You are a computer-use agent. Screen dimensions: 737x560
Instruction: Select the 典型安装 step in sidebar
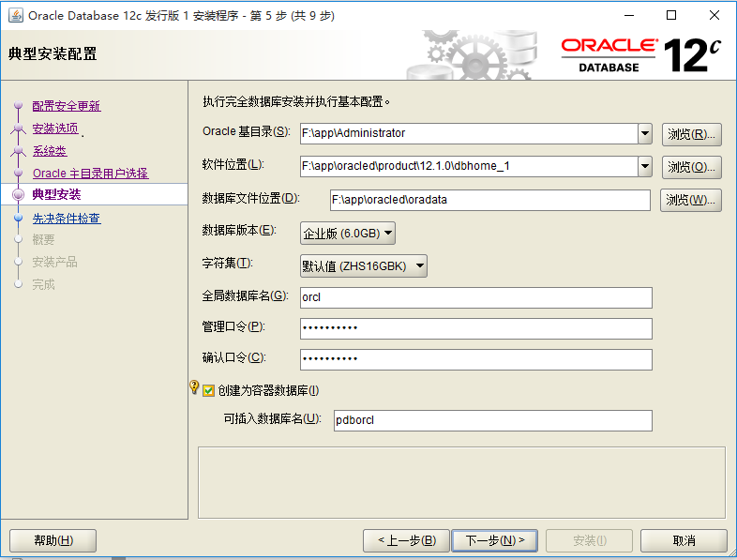coord(56,194)
